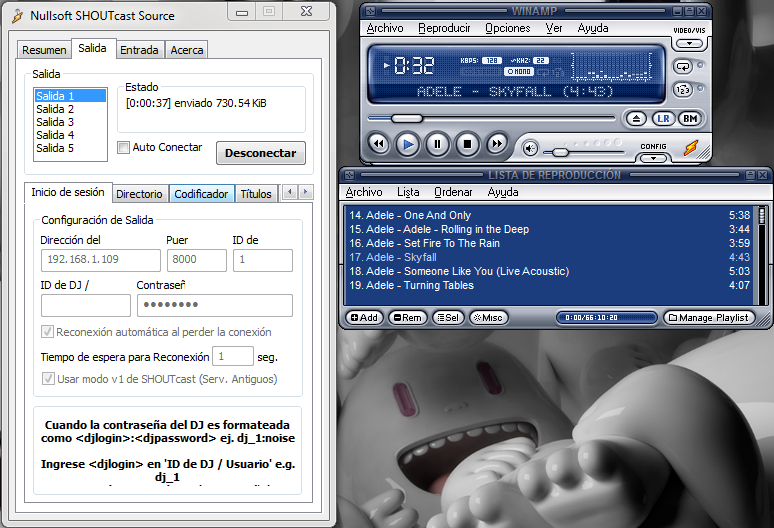The image size is (774, 528).
Task: Toggle shuffle 123 button in Winamp
Action: 683,90
